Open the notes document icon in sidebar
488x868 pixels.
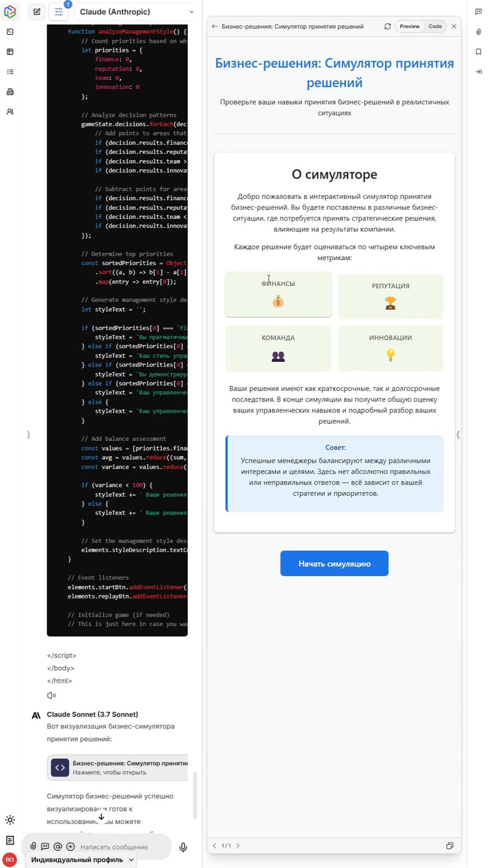10,840
